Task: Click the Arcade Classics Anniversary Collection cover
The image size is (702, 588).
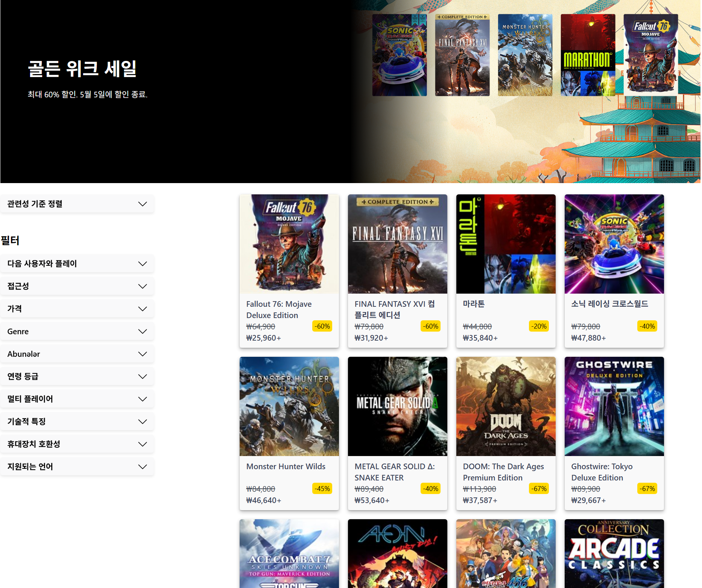Action: (614, 553)
